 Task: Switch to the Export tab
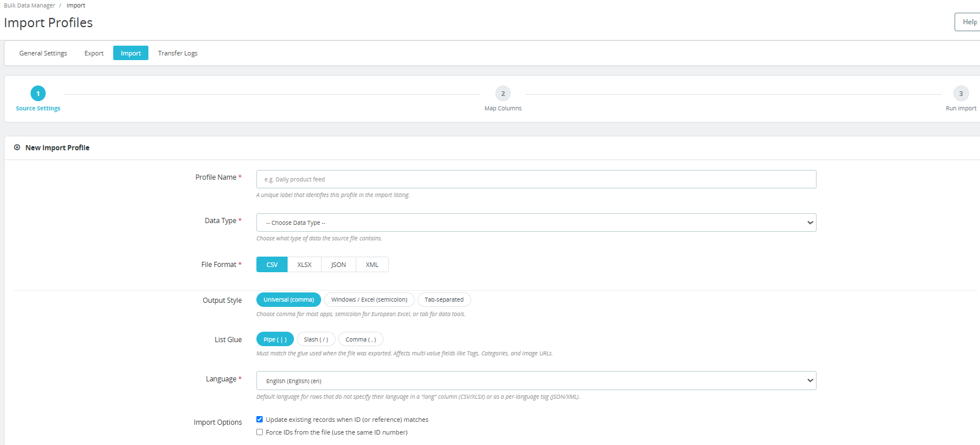tap(94, 53)
